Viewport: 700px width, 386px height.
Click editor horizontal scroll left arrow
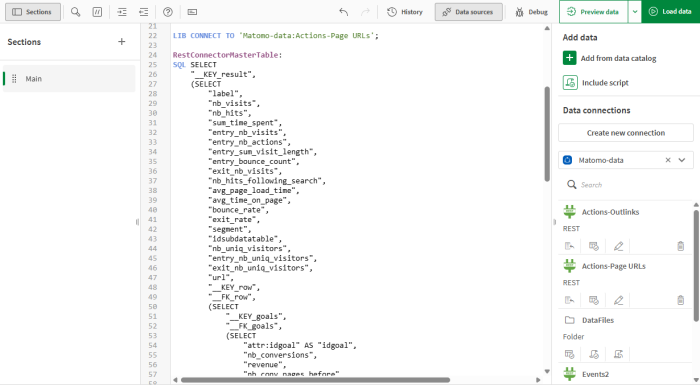pos(175,380)
